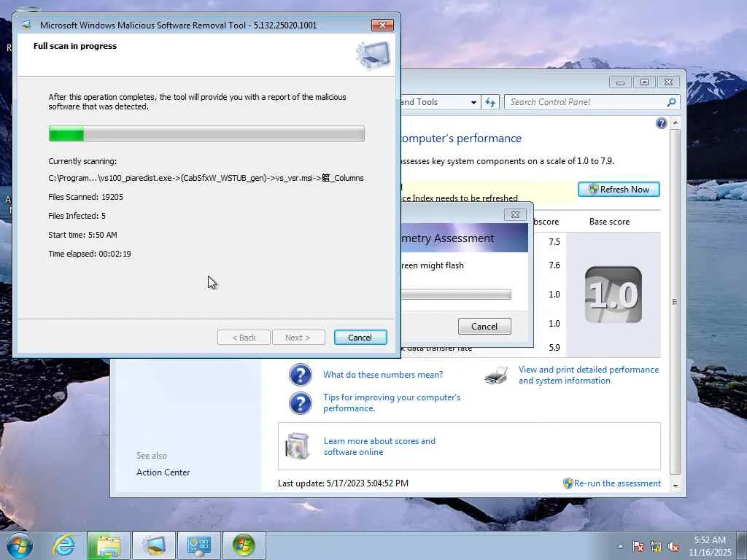The height and width of the screenshot is (560, 747).
Task: Click the subscore value 7.6
Action: coord(554,265)
